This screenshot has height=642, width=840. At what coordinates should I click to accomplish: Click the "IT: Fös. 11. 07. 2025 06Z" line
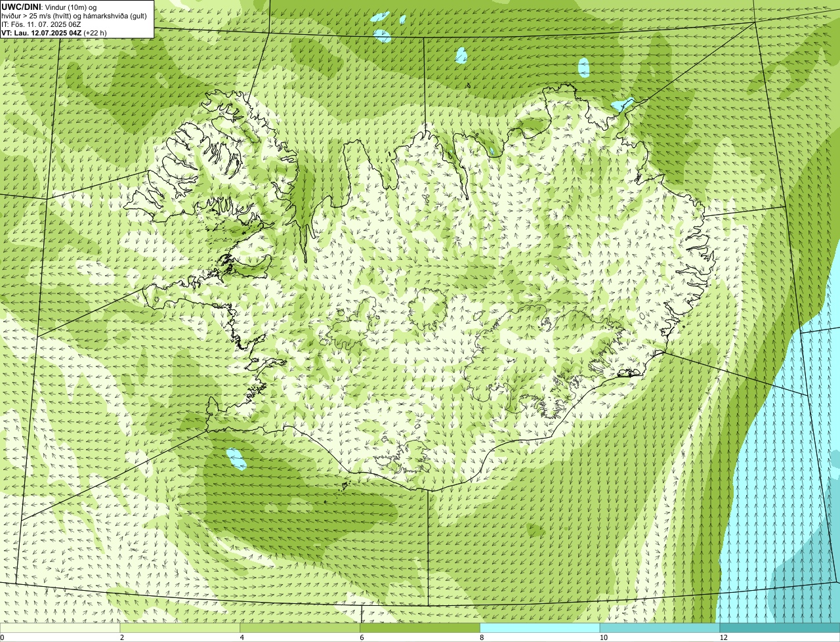pos(41,24)
